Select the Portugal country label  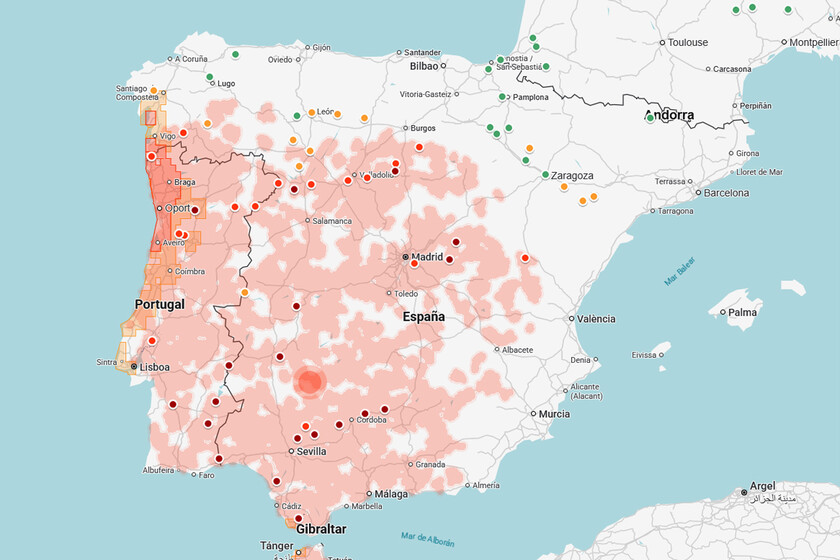click(160, 304)
